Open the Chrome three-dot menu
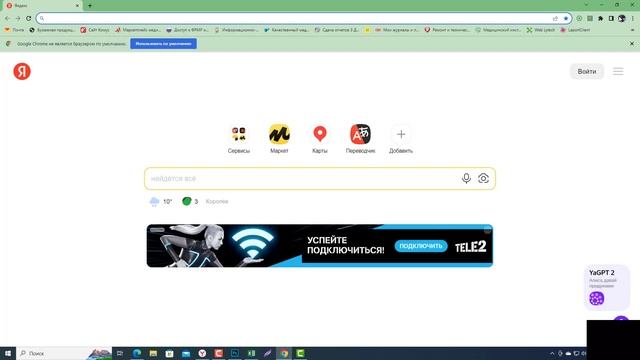The width and height of the screenshot is (640, 360). pos(633,18)
